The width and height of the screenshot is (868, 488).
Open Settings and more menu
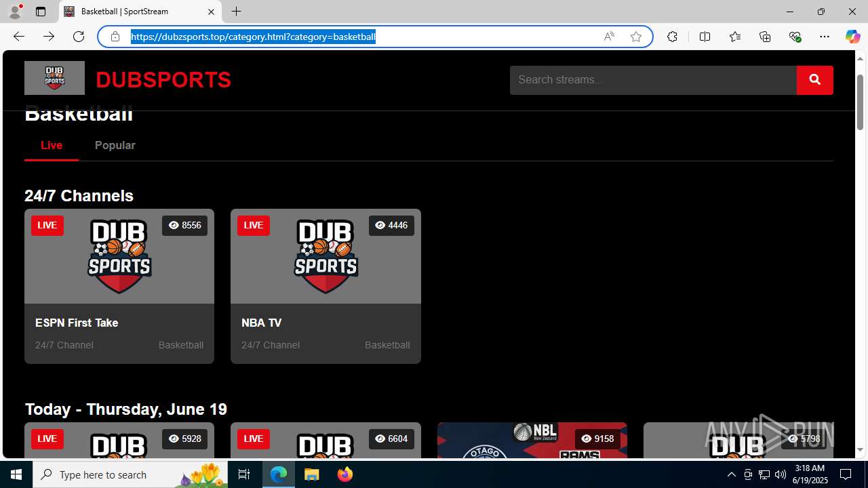(825, 37)
